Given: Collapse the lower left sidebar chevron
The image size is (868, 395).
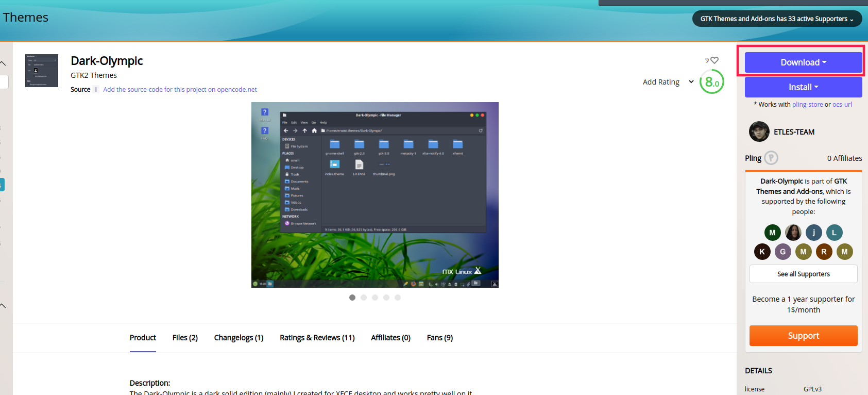Looking at the screenshot, I should pos(3,306).
